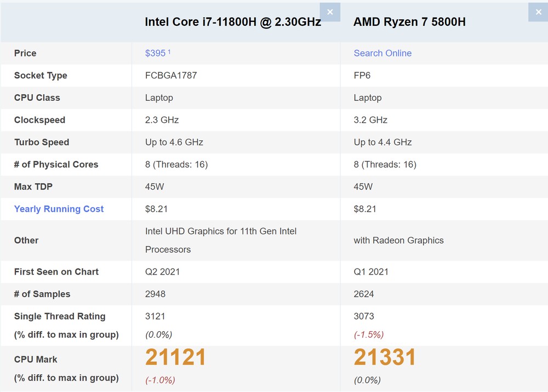
Task: Remove the AMD Ryzen 7 5800H column
Action: [538, 12]
